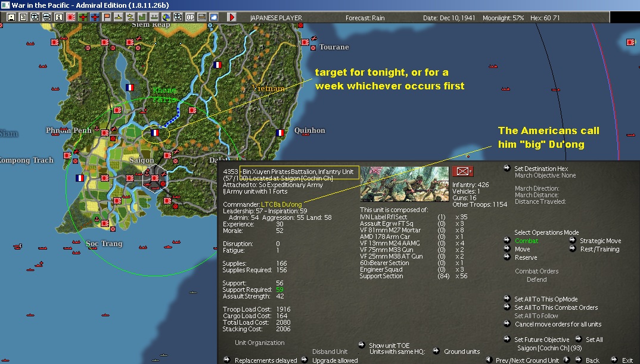Click the Defend combat orders text

coord(536,279)
